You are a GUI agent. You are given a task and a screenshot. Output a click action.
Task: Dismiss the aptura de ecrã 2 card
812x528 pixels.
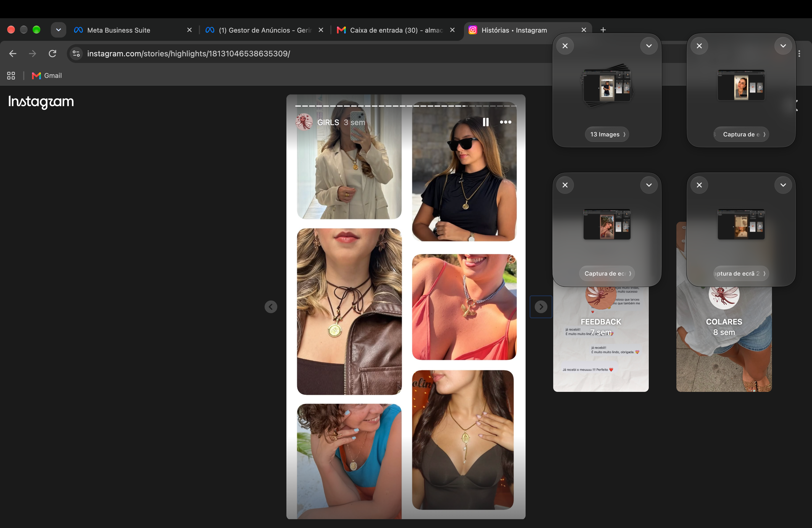(x=699, y=185)
